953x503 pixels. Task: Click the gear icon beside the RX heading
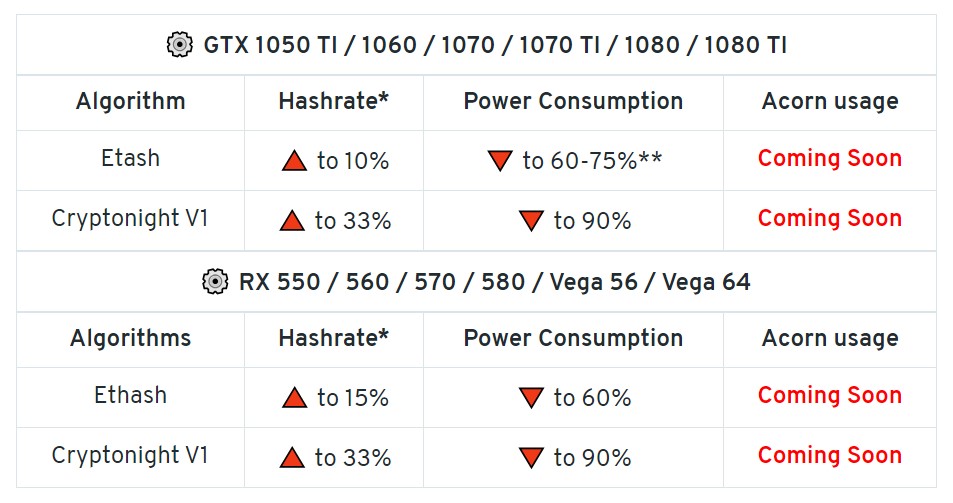pyautogui.click(x=215, y=282)
